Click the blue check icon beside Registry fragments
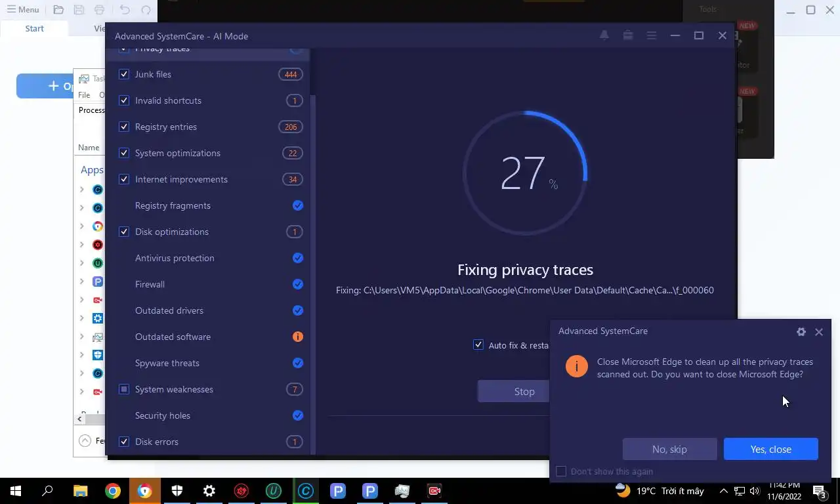Viewport: 840px width, 504px height. (x=298, y=205)
